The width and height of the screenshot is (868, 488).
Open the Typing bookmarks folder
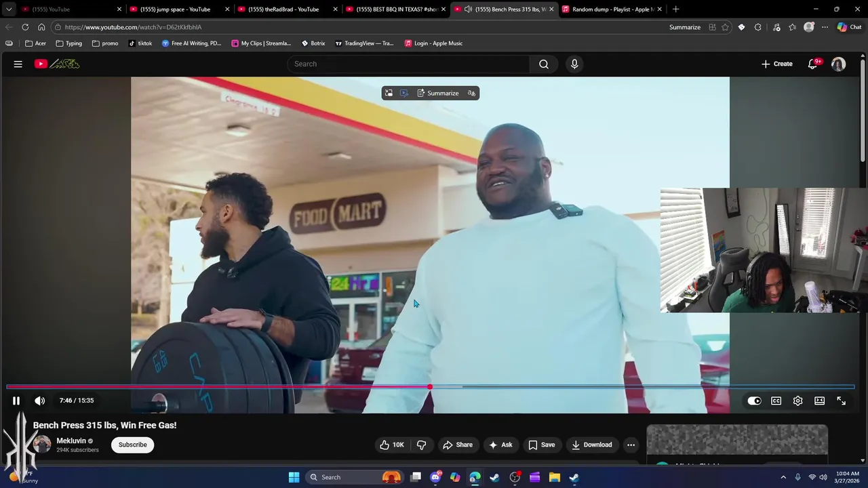69,43
